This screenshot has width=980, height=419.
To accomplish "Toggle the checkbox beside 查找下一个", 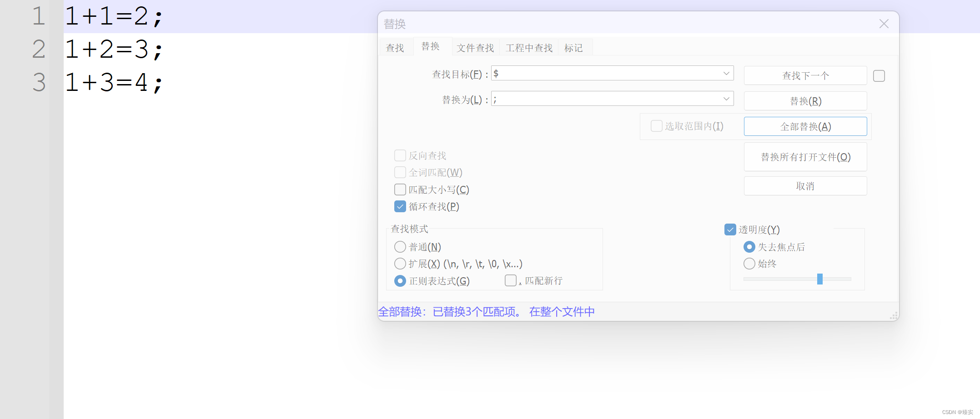I will click(x=879, y=76).
